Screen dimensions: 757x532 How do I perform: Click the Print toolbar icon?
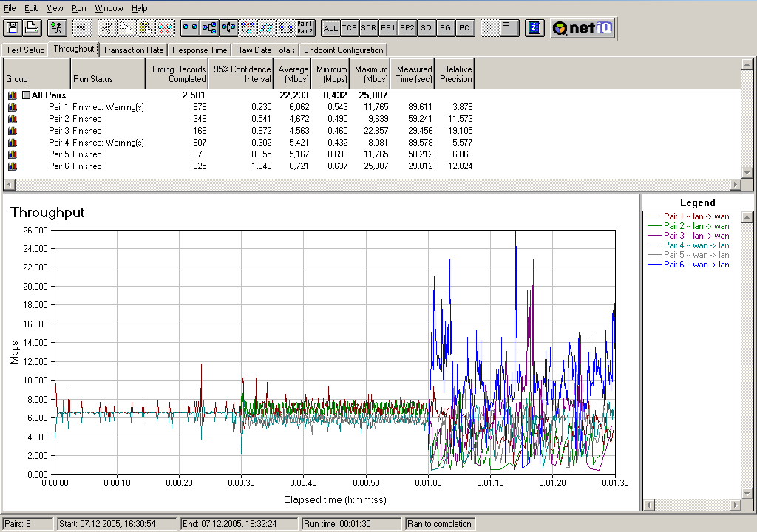32,28
